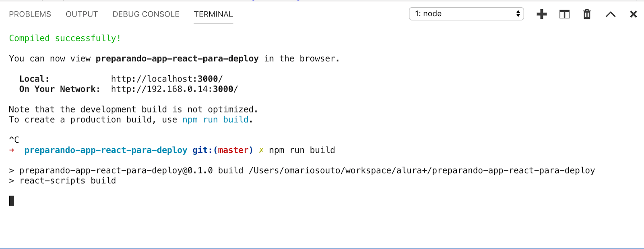Click bold 'preparando-app-react-para-deploy' in browser message
The width and height of the screenshot is (644, 249).
tap(177, 59)
